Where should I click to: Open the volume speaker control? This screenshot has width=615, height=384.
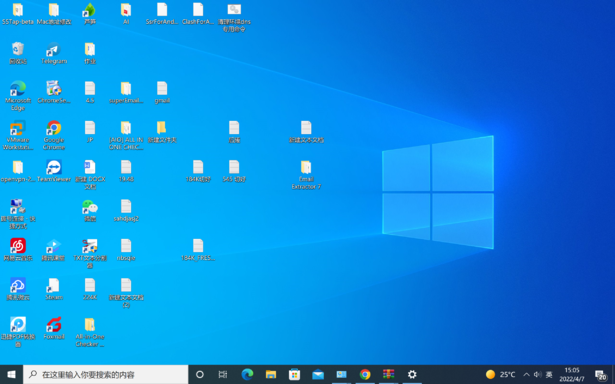(537, 375)
